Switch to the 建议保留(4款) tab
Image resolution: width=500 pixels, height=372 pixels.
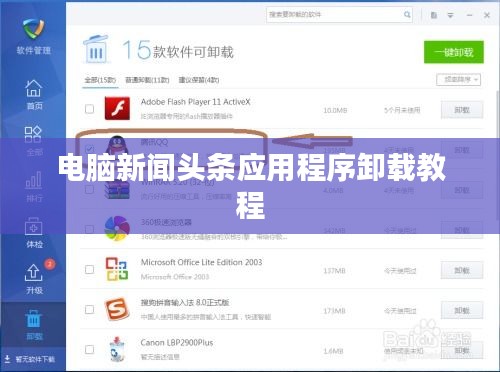[x=199, y=80]
